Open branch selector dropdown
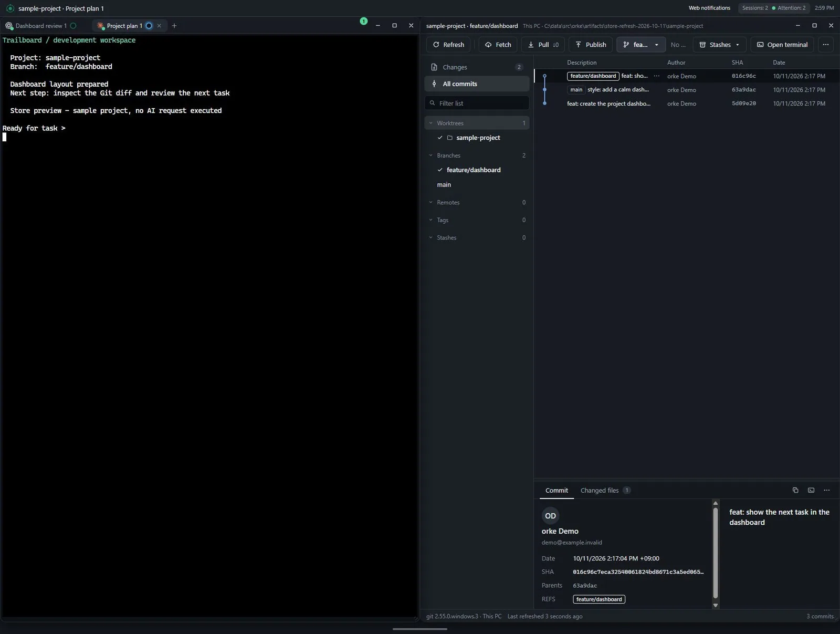Screen dimensions: 840x634 pos(641,45)
